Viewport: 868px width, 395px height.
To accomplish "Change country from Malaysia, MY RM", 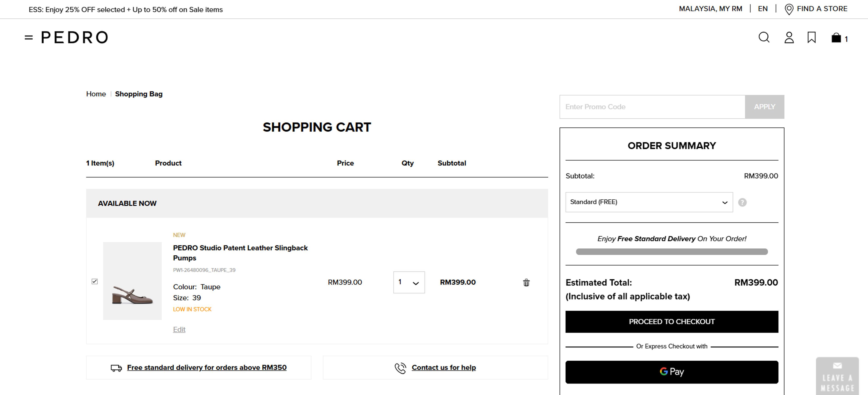I will [x=710, y=9].
